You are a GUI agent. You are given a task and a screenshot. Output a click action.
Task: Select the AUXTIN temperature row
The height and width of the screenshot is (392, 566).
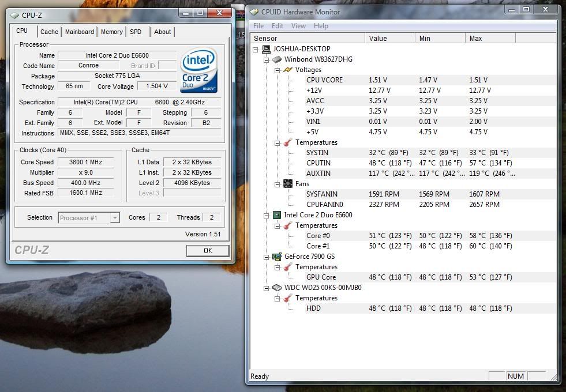(x=430, y=174)
